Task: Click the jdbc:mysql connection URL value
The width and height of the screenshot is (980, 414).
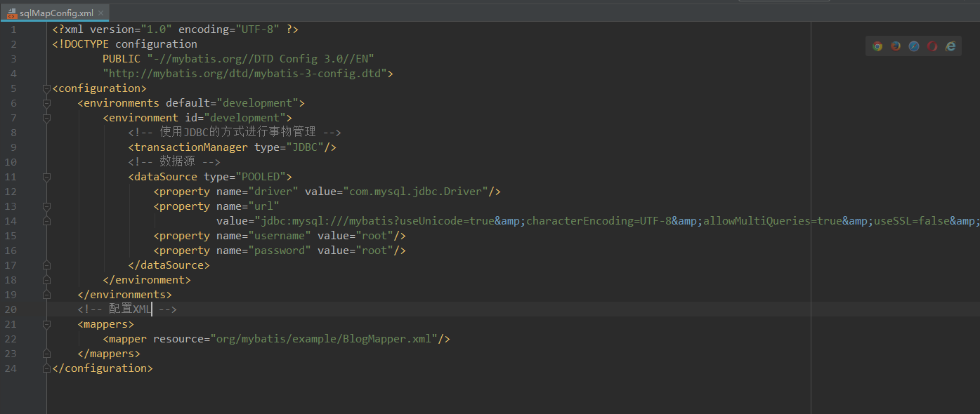Action: tap(617, 221)
